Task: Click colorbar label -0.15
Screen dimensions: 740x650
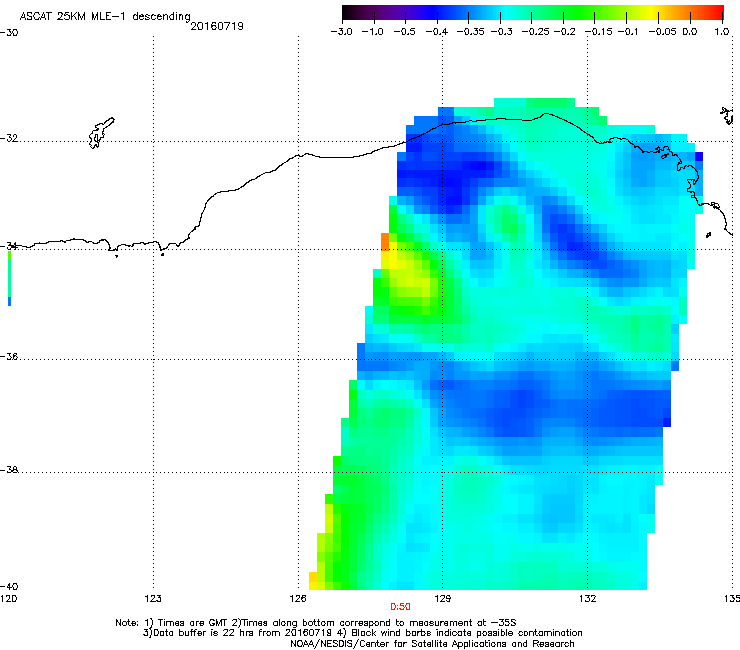Action: coord(599,32)
